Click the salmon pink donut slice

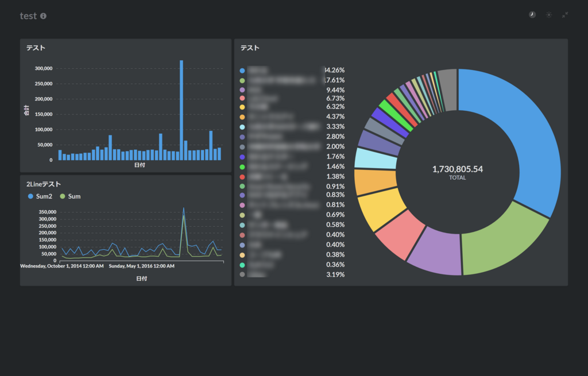click(400, 235)
